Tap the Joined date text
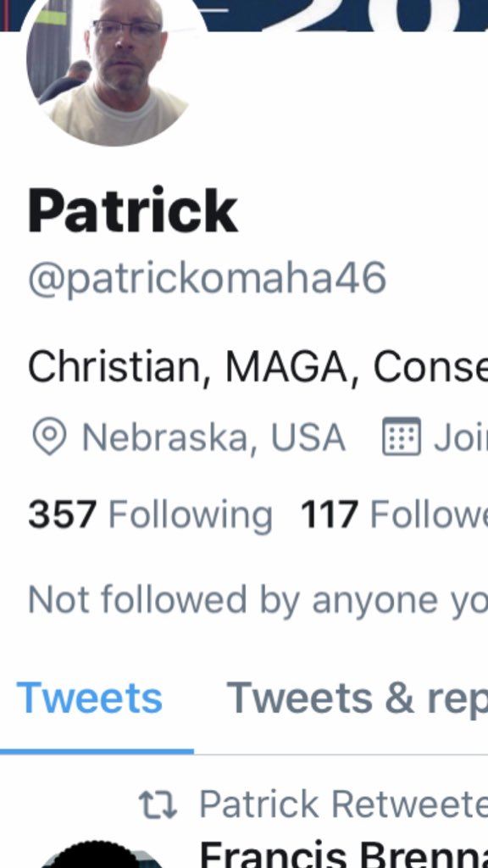488x868 pixels. (460, 437)
